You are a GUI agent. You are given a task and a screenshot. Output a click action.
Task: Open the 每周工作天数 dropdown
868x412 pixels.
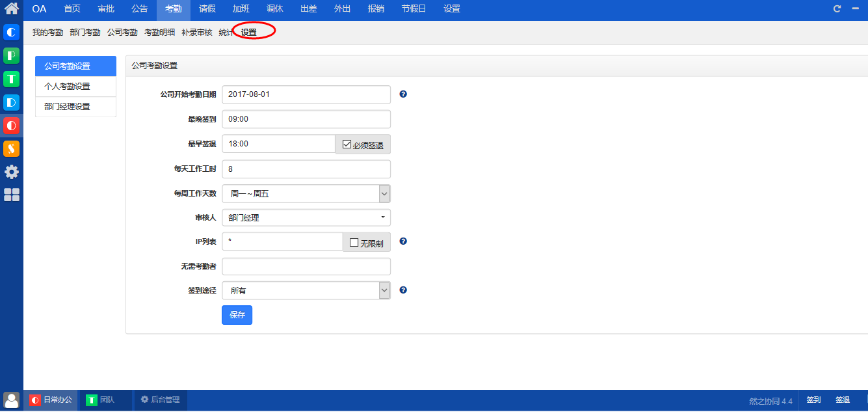[x=306, y=194]
